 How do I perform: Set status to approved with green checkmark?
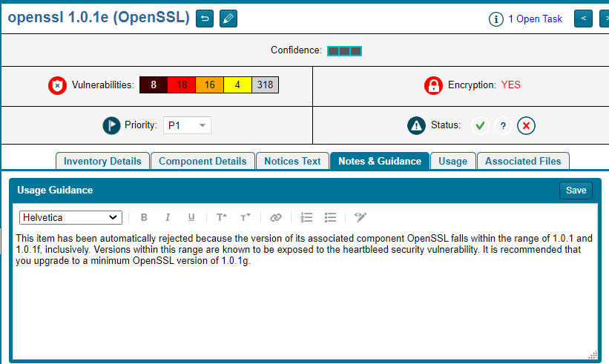tap(480, 126)
